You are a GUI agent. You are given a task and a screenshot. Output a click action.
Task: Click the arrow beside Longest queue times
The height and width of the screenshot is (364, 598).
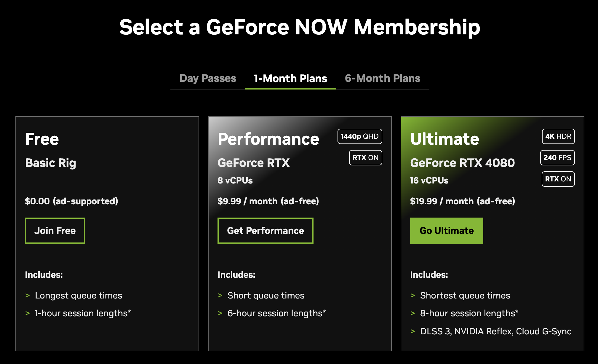(x=28, y=296)
